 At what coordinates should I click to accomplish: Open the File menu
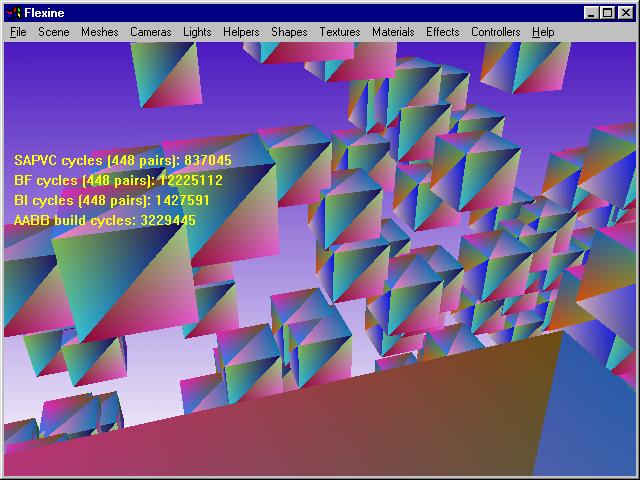pos(18,32)
